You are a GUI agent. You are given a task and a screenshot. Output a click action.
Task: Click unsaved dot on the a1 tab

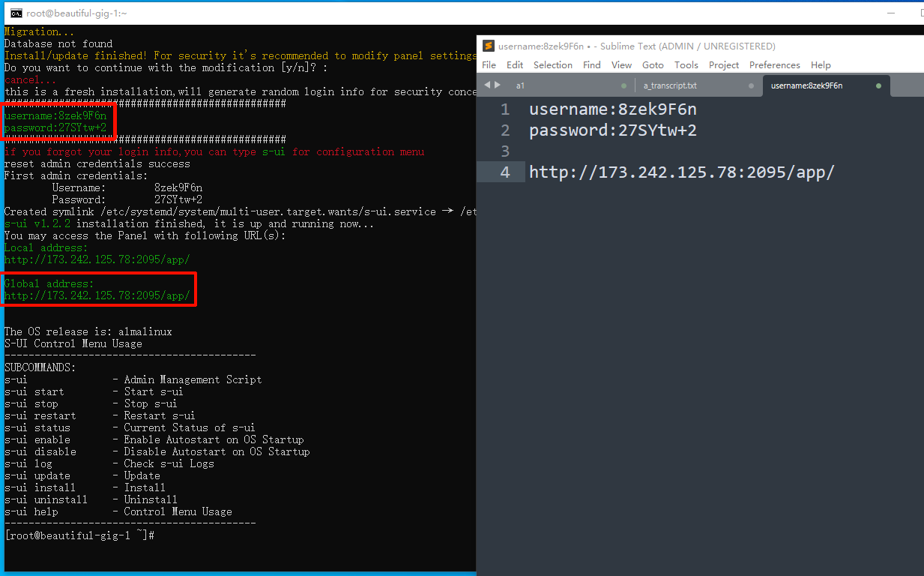[x=623, y=85]
